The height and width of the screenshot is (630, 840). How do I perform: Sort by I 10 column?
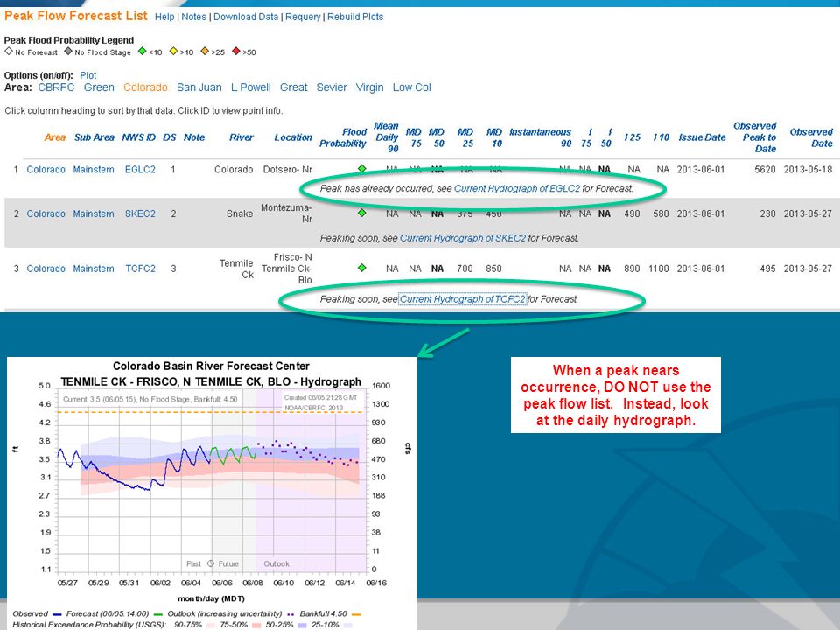661,137
